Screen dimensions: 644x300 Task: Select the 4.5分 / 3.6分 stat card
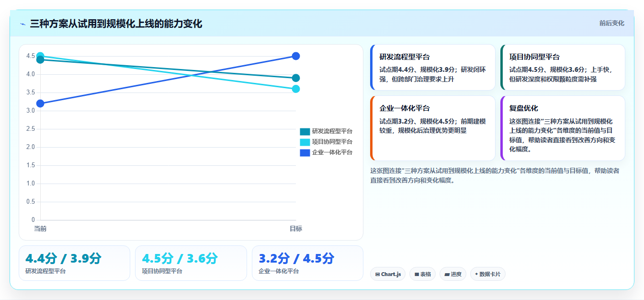point(191,263)
